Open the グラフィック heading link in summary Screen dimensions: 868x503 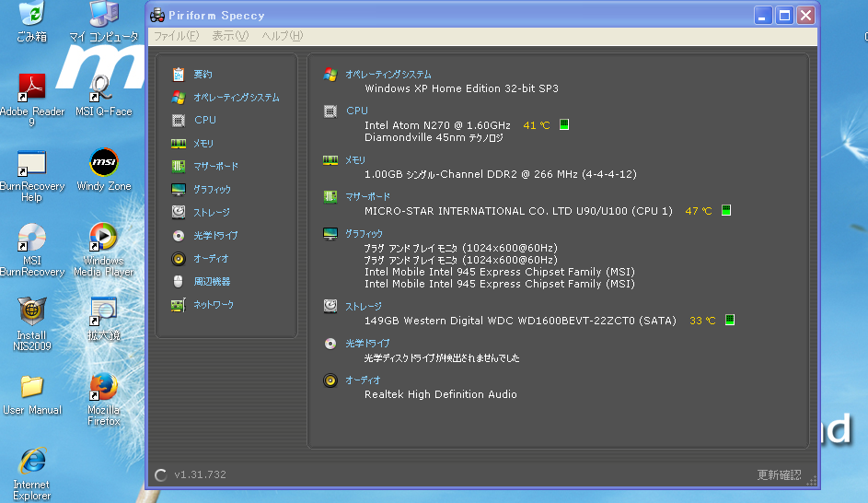click(364, 234)
